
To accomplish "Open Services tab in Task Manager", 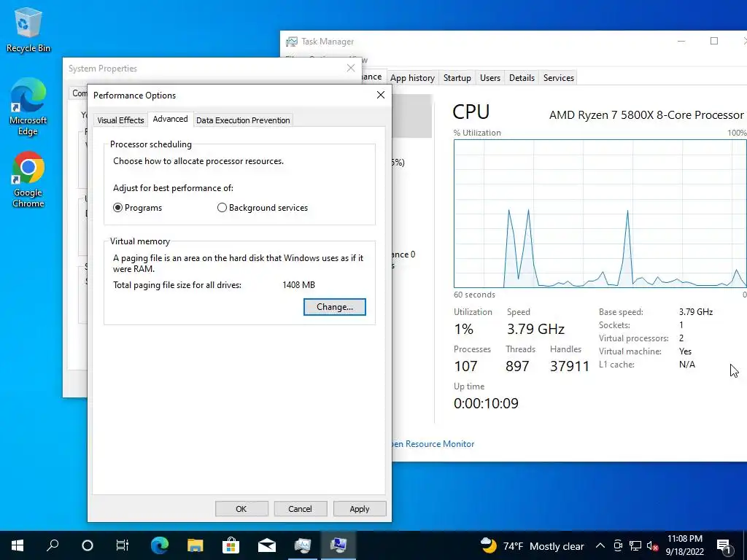I will click(x=558, y=77).
